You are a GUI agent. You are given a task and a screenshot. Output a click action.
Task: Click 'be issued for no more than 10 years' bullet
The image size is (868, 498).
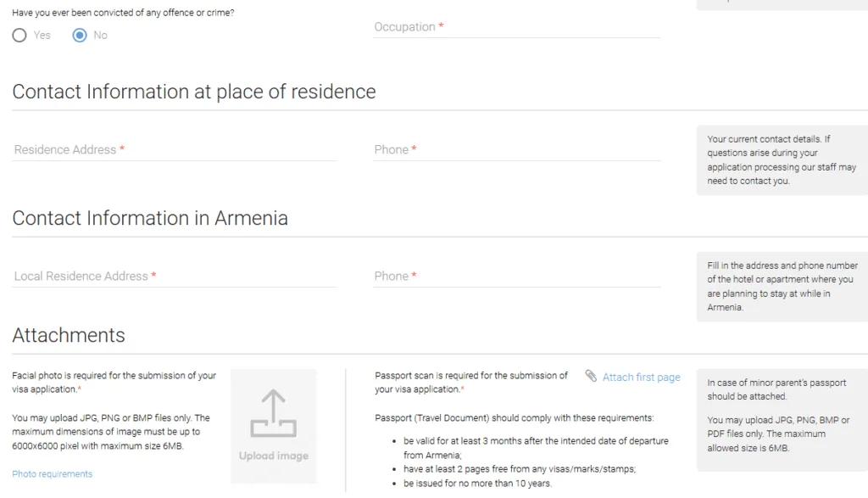(477, 484)
